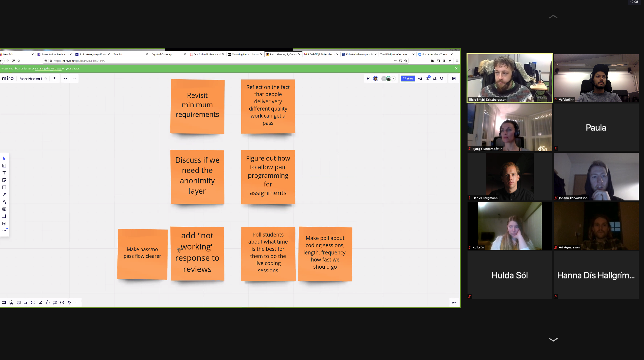This screenshot has width=644, height=360.
Task: Star the Retro Meeting 3 board
Action: (x=46, y=79)
